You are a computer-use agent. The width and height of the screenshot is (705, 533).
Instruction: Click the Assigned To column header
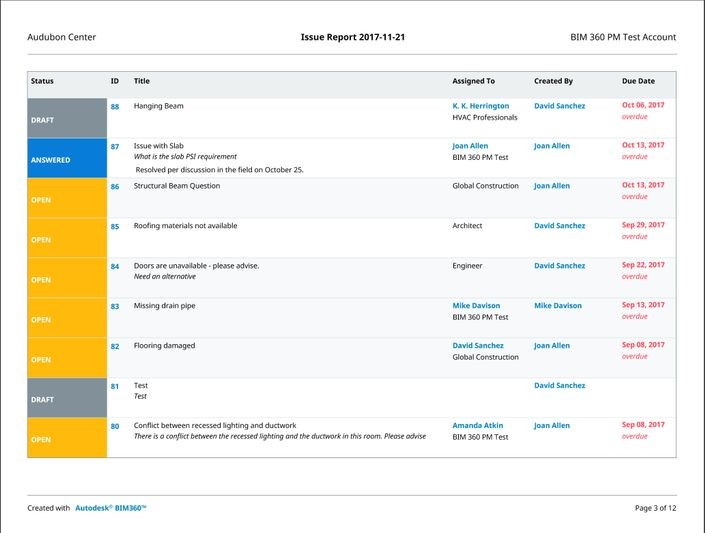(473, 81)
